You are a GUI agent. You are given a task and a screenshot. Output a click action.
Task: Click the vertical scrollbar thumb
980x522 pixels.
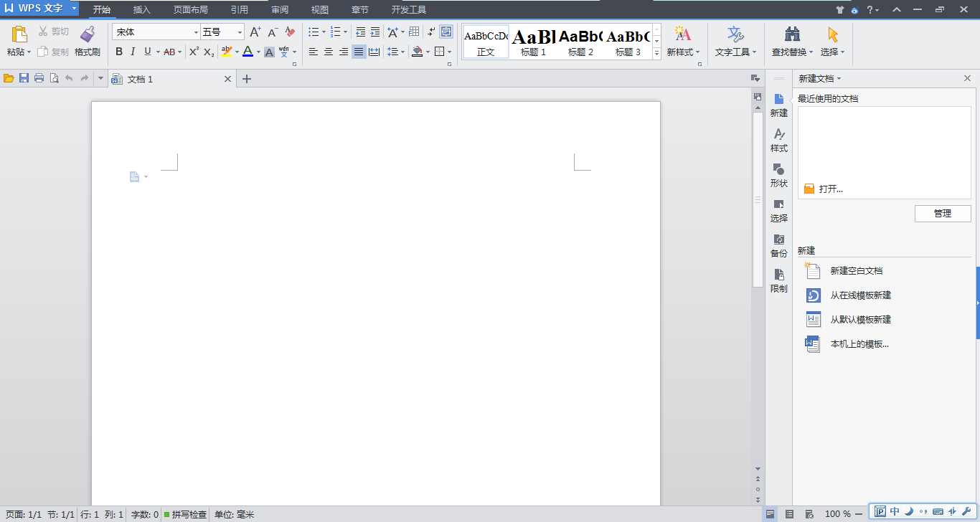coord(758,199)
